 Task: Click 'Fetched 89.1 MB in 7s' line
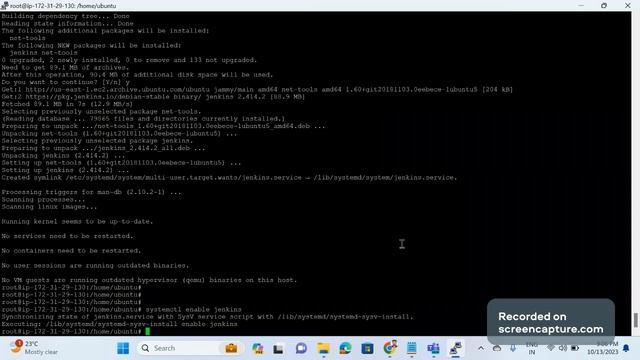[67, 104]
